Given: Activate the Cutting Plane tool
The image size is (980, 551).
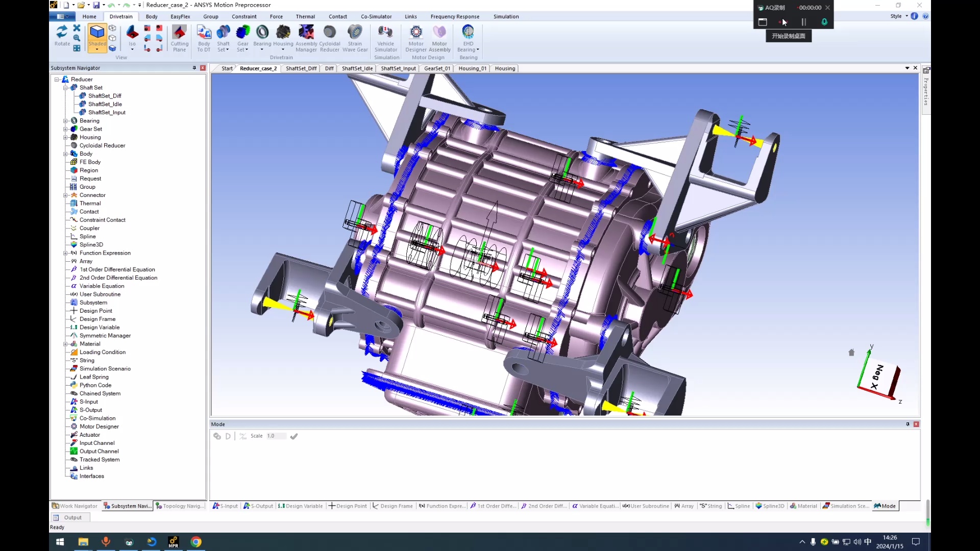Looking at the screenshot, I should click(180, 38).
